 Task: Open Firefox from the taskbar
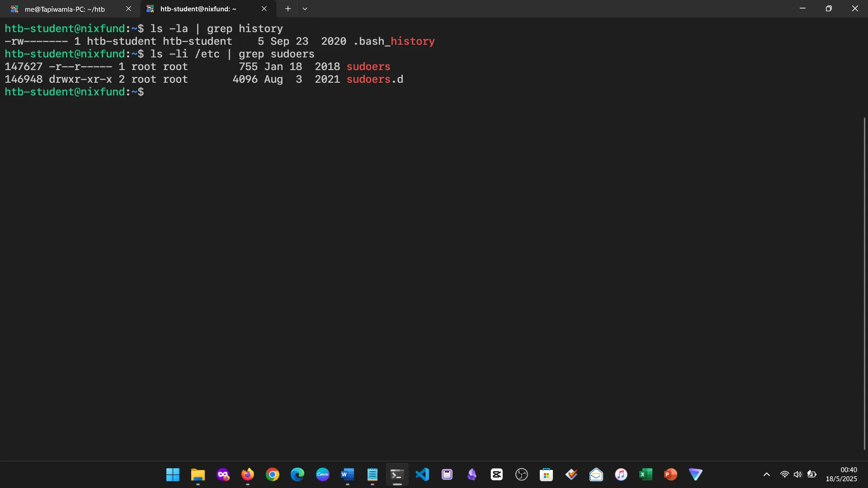point(248,474)
